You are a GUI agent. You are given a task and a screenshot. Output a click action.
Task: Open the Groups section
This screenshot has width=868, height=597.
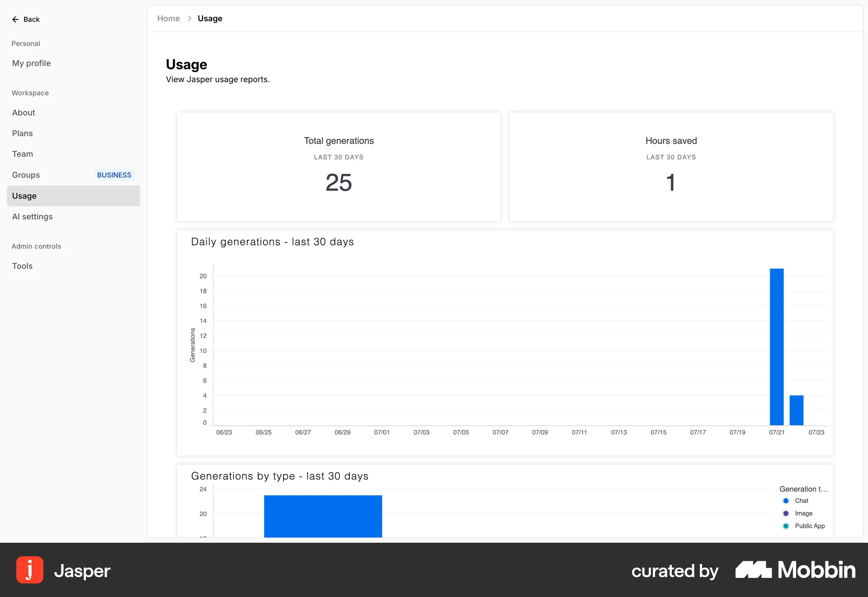pos(26,175)
